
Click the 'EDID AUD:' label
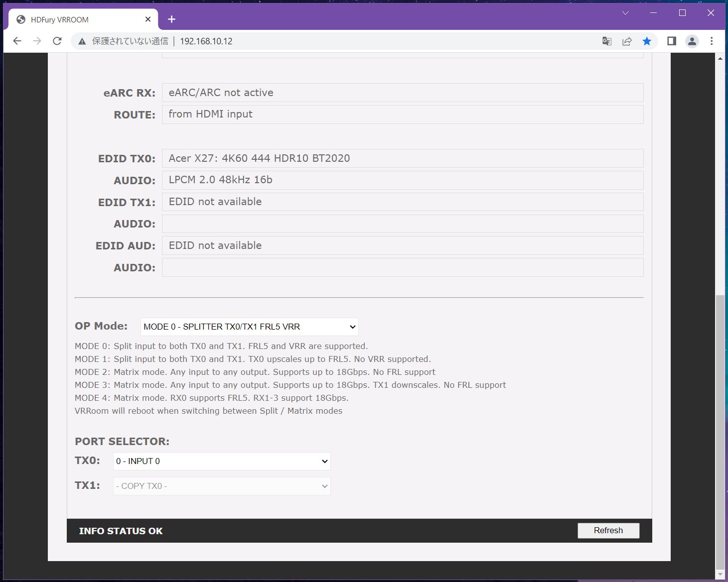(126, 246)
